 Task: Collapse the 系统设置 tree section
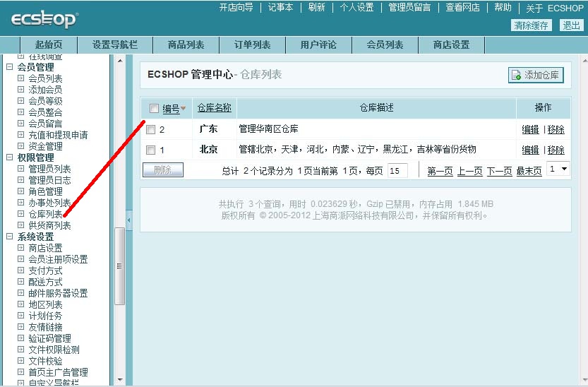pyautogui.click(x=10, y=237)
